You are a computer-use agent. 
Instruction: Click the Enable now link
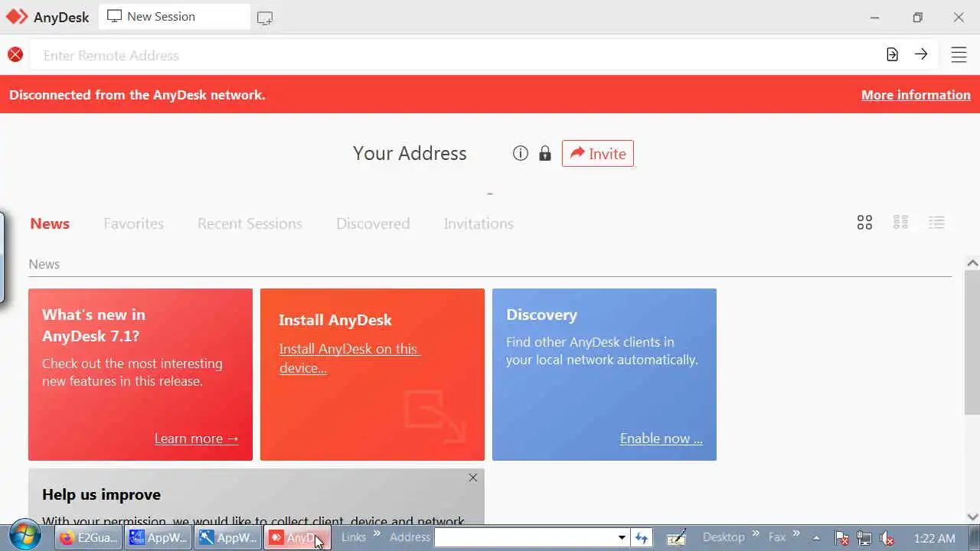661,439
